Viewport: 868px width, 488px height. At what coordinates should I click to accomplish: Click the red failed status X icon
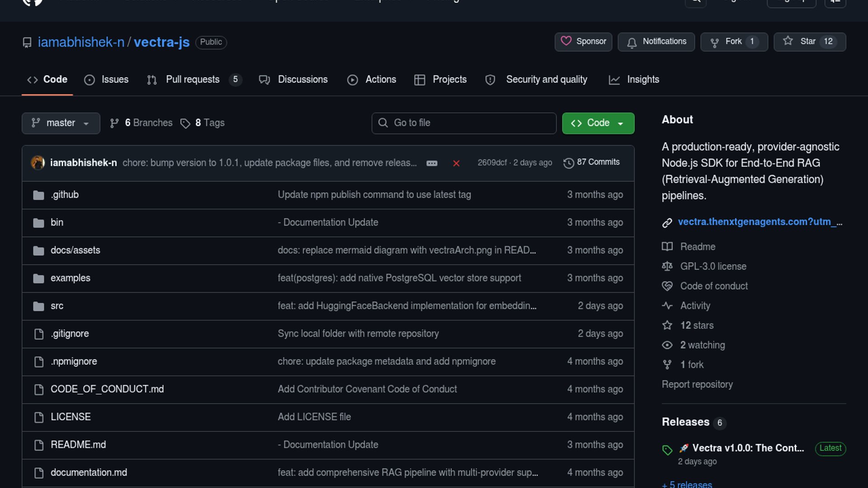456,163
